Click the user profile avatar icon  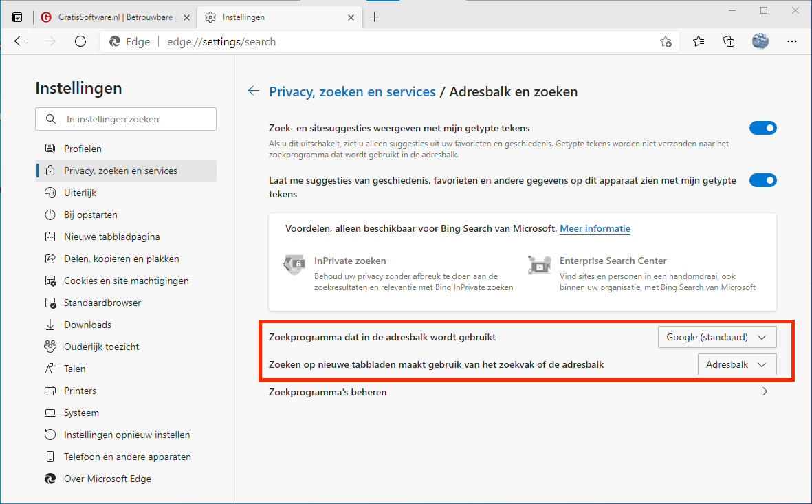pyautogui.click(x=760, y=41)
